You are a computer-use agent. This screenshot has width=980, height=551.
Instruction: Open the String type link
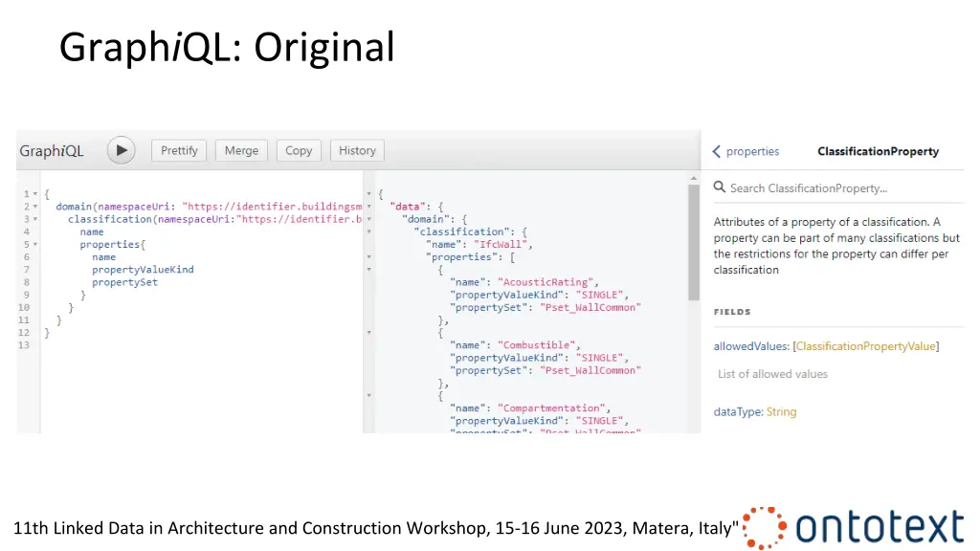(x=781, y=411)
